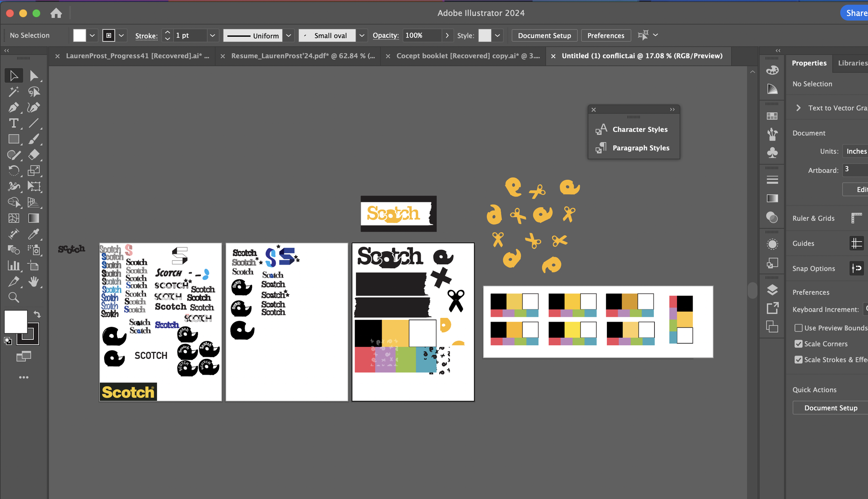The width and height of the screenshot is (868, 499).
Task: Click Document Setup in control bar
Action: [x=544, y=35]
